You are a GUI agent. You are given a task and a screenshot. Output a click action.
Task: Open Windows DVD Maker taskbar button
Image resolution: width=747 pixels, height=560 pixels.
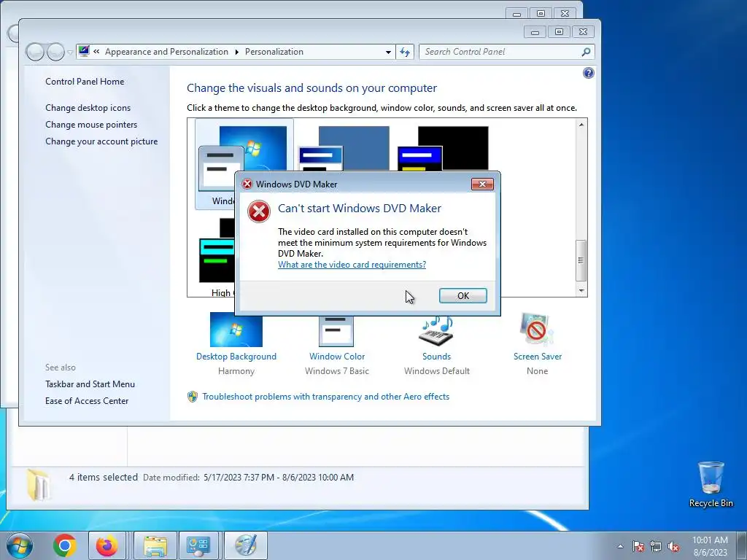point(246,545)
